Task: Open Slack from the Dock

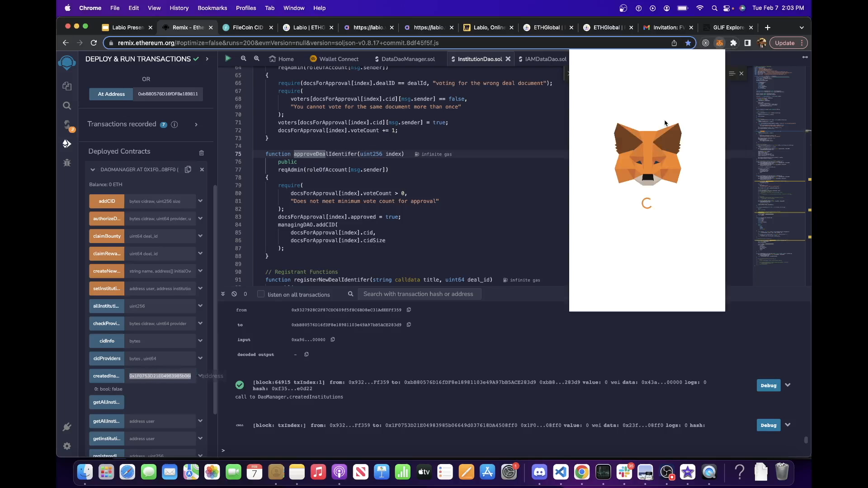Action: 624,472
